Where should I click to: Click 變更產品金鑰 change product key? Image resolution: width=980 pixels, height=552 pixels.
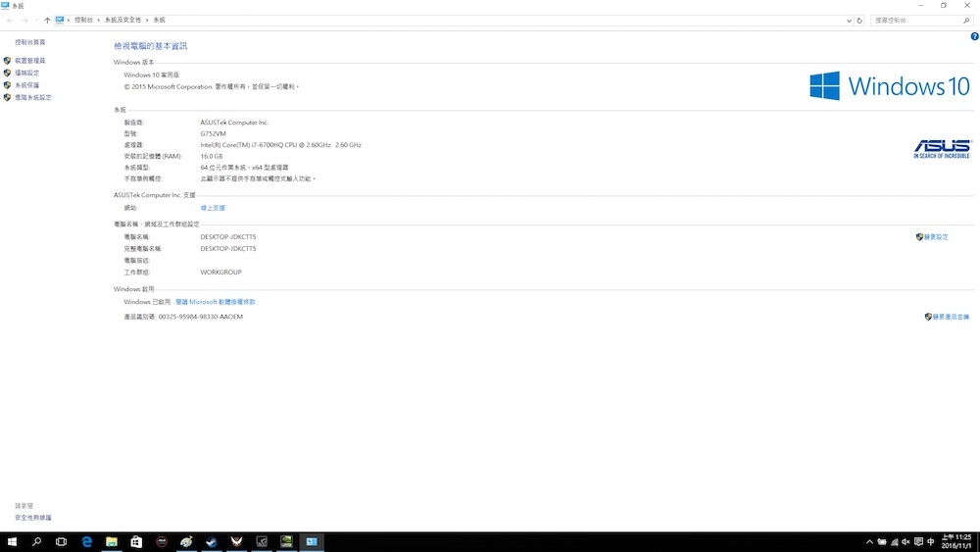(x=951, y=317)
